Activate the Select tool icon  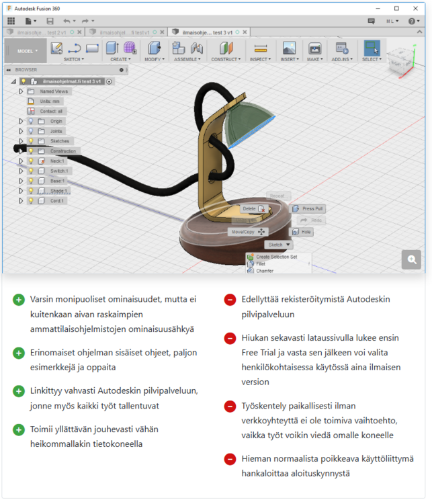tap(372, 48)
